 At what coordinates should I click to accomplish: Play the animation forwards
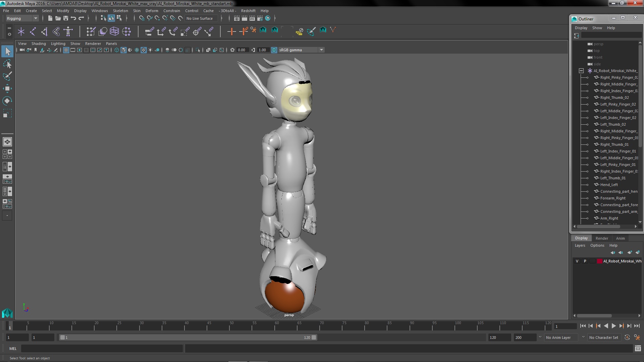pos(613,326)
